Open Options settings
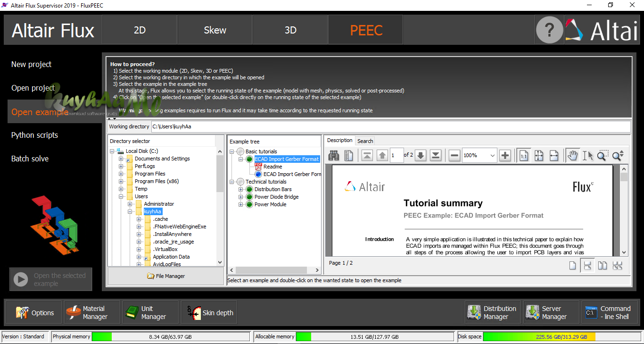 (34, 312)
